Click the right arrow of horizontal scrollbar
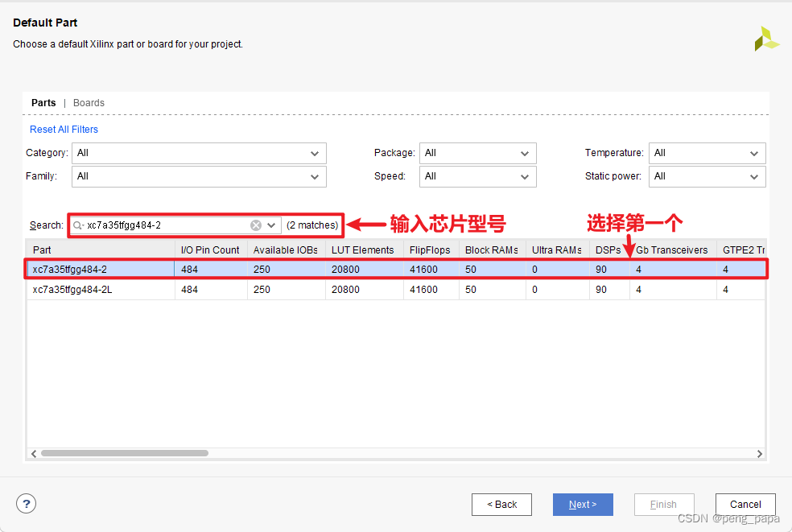 pyautogui.click(x=760, y=454)
